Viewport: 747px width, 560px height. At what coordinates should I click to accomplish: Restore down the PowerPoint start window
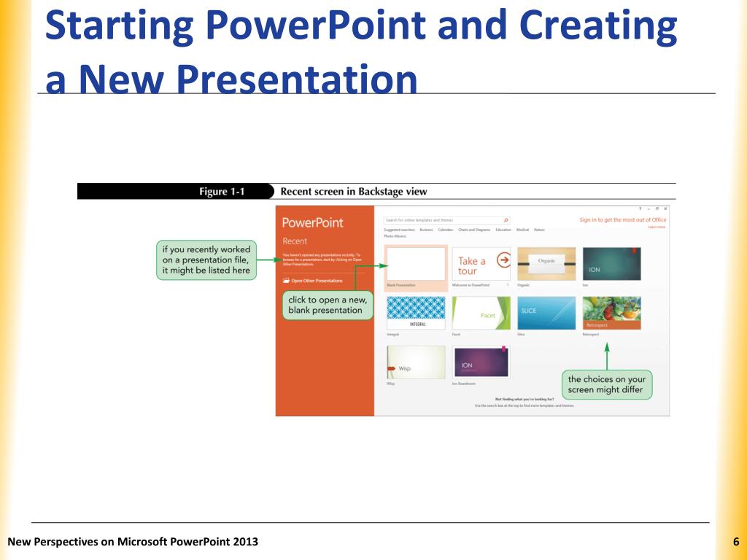[657, 209]
